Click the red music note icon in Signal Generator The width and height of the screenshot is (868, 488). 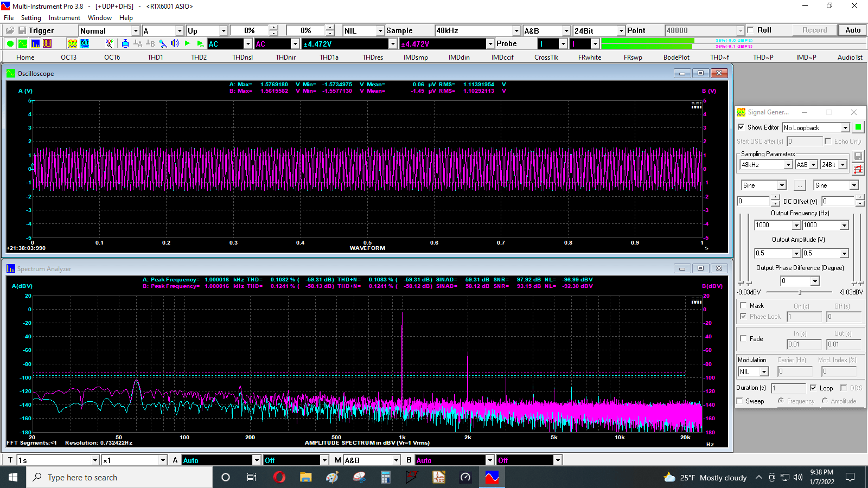coord(858,170)
